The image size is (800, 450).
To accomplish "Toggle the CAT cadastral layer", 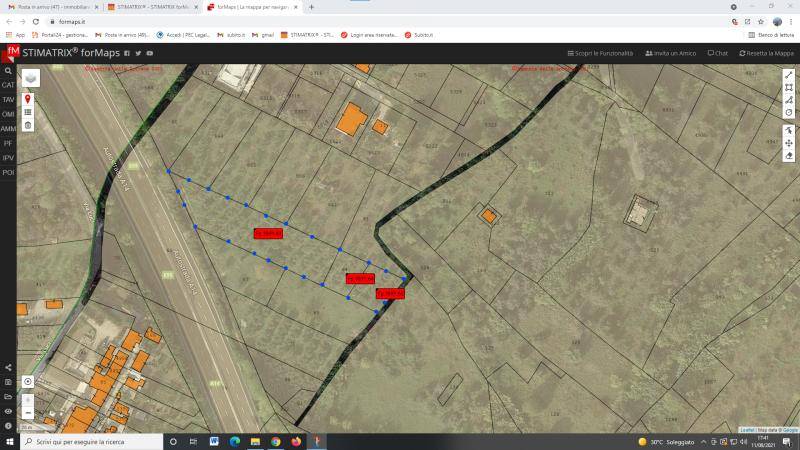I will pyautogui.click(x=8, y=85).
